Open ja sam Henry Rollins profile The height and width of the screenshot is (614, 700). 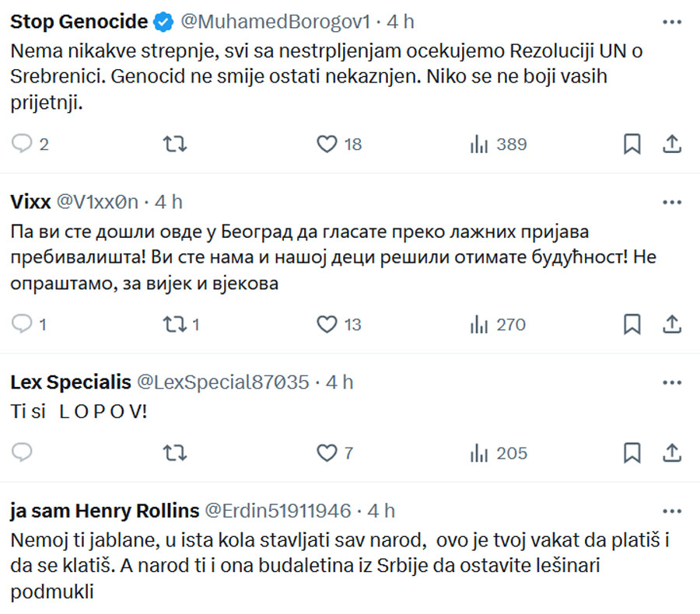[x=104, y=511]
